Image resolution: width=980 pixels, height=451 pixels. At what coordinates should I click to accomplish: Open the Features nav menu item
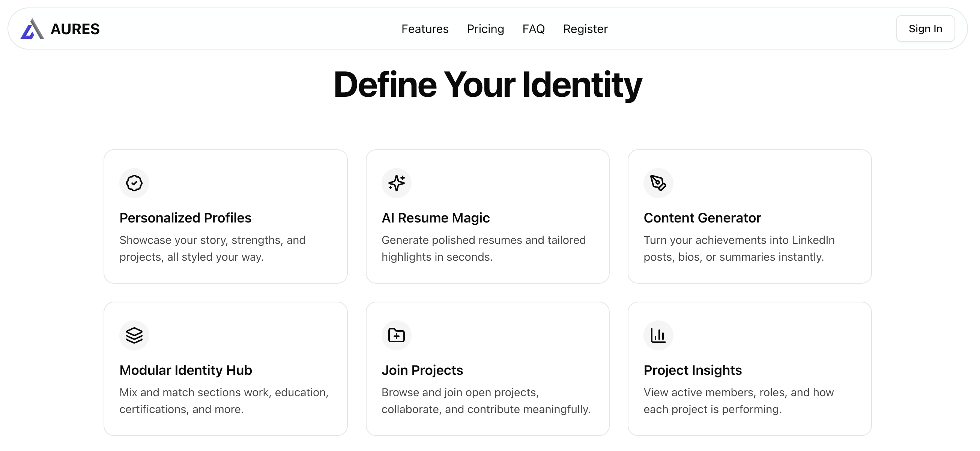[425, 29]
